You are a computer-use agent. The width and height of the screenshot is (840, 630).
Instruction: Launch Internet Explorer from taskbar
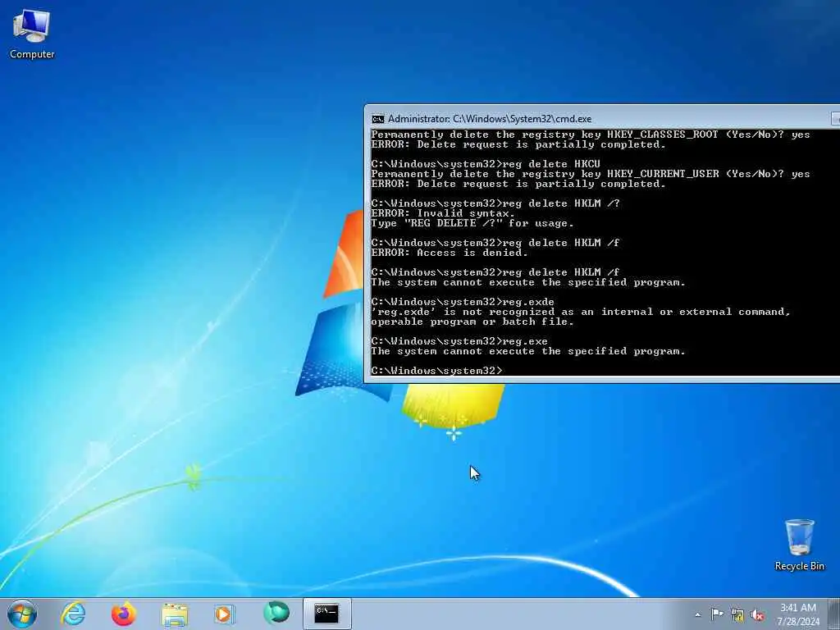tap(73, 614)
